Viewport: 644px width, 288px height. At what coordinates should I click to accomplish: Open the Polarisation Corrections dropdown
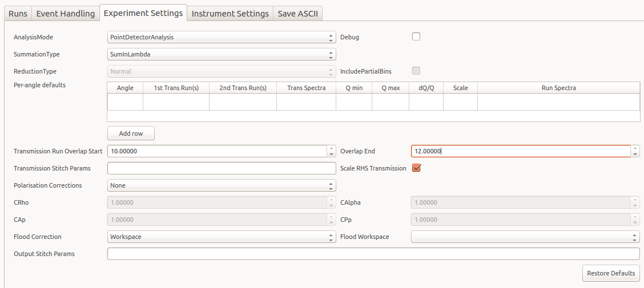tap(221, 185)
